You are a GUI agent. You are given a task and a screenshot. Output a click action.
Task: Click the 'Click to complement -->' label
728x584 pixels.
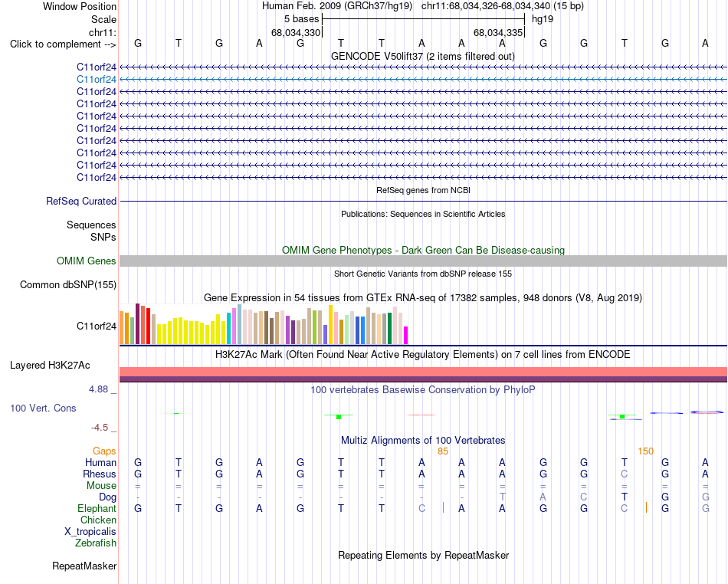click(63, 44)
